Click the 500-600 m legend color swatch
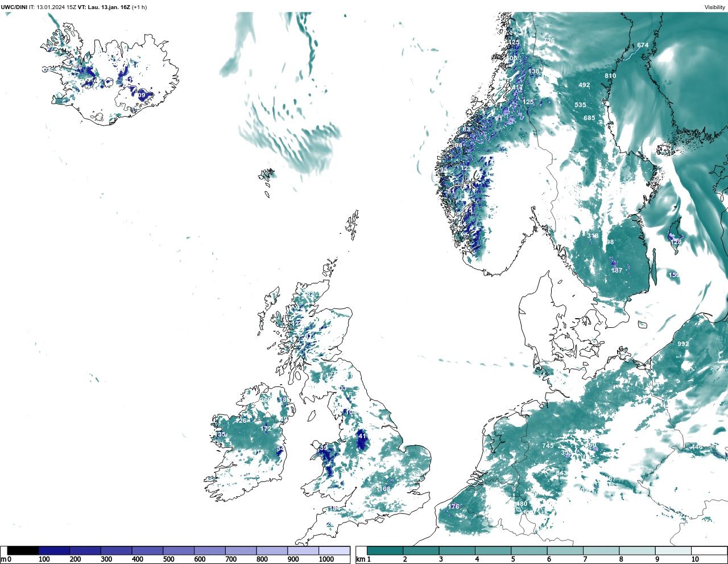728x564 pixels. point(179,550)
